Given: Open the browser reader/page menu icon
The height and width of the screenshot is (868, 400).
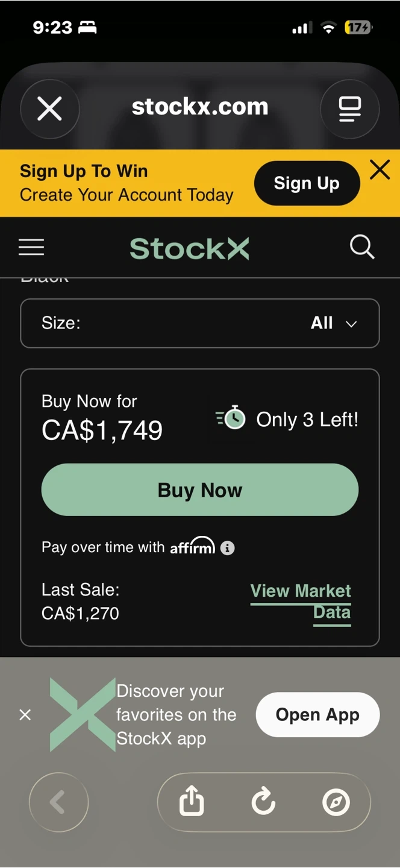Looking at the screenshot, I should pos(349,109).
